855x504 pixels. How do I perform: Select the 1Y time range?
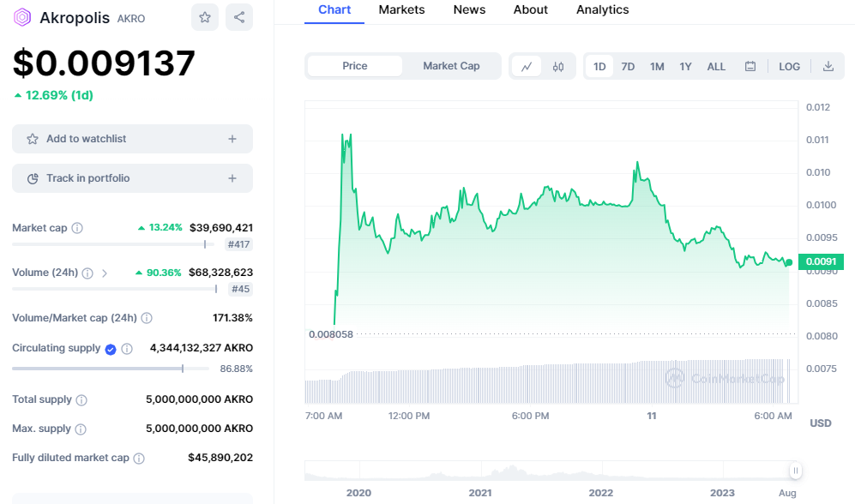[685, 67]
